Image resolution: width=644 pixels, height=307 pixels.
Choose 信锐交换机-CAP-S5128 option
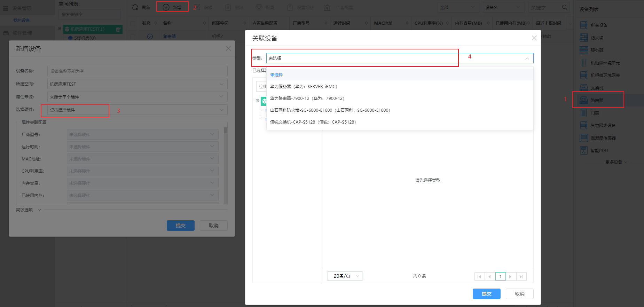coord(400,122)
